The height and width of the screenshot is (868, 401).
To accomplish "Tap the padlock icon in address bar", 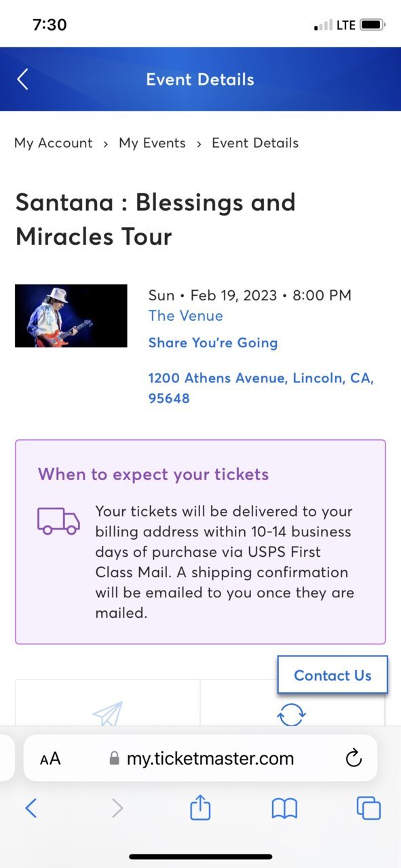I will (114, 758).
